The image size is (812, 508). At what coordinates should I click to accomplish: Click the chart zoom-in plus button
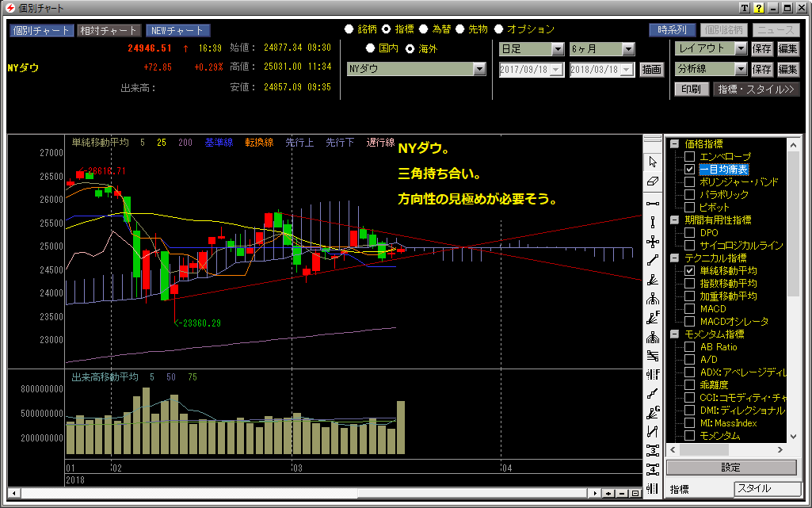pos(608,494)
